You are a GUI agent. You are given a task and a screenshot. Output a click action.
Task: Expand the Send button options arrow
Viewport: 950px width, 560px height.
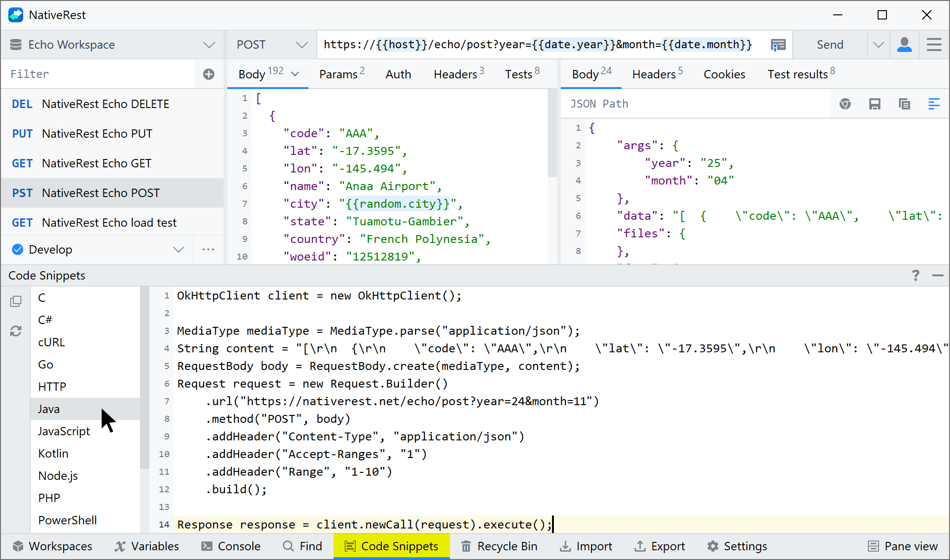(878, 45)
